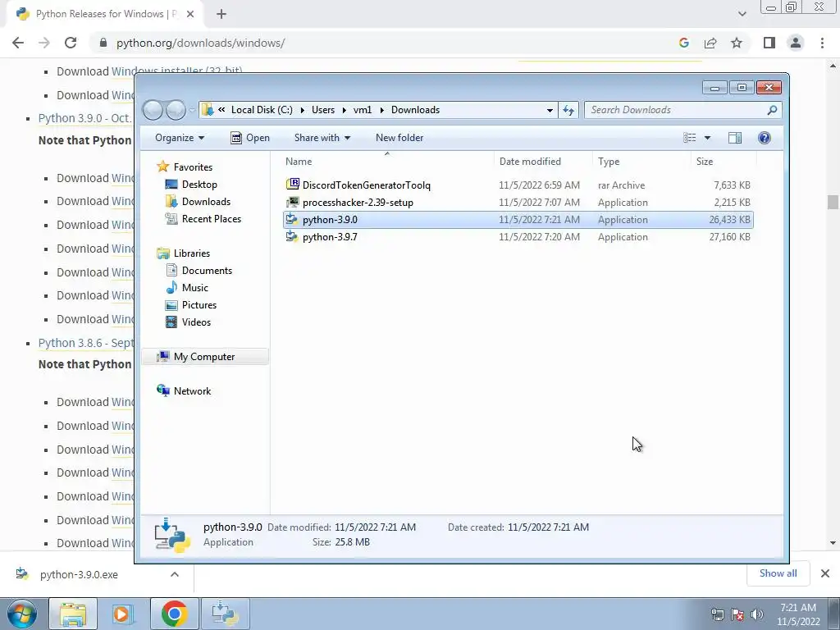Open Chrome tab search chevron
Viewport: 840px width, 630px height.
(x=742, y=14)
